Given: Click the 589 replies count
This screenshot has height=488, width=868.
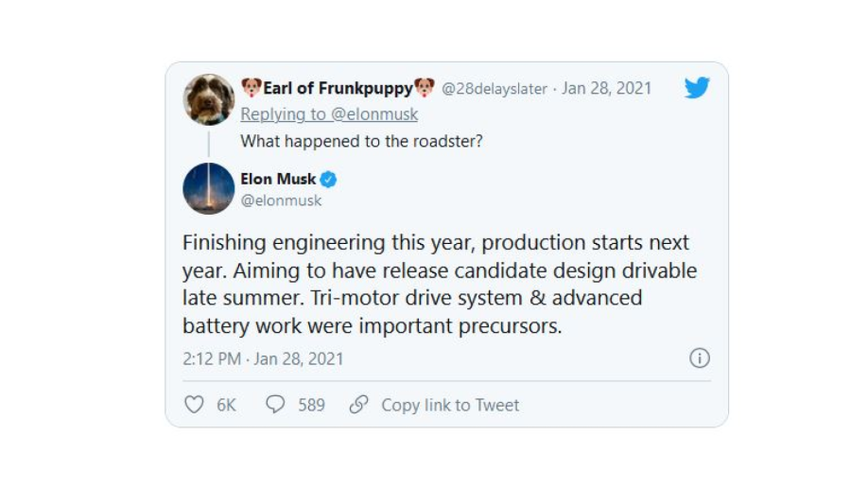Looking at the screenshot, I should (312, 405).
